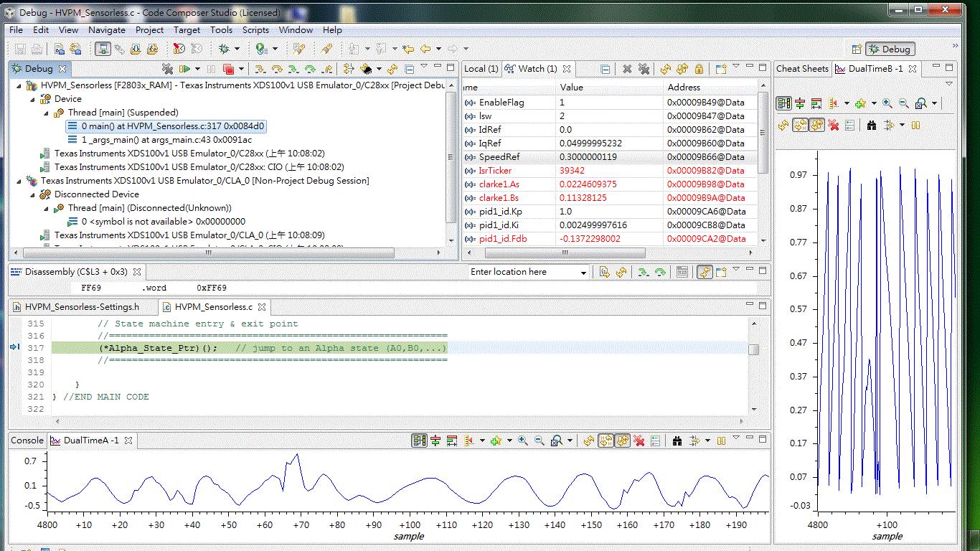Click zoom out magnifier on DualTimeA graph
This screenshot has height=551, width=980.
539,441
